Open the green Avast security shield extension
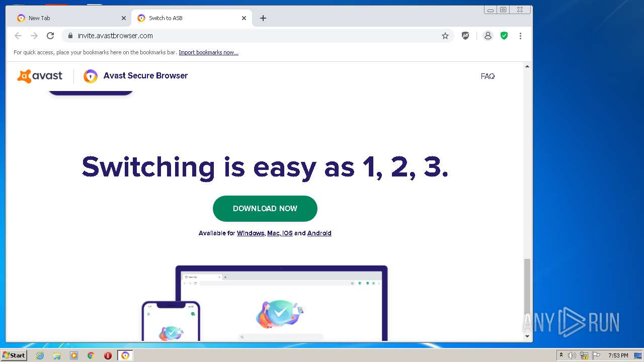The height and width of the screenshot is (362, 644). pyautogui.click(x=504, y=36)
